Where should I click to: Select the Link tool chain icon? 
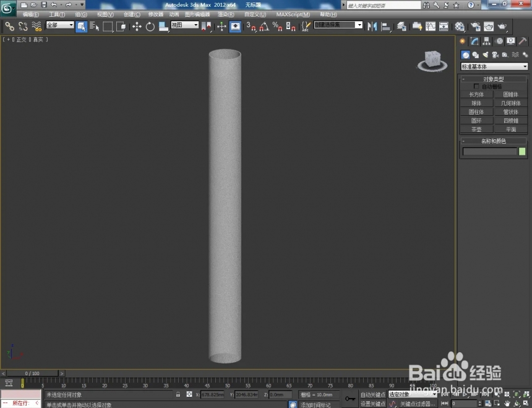9,27
